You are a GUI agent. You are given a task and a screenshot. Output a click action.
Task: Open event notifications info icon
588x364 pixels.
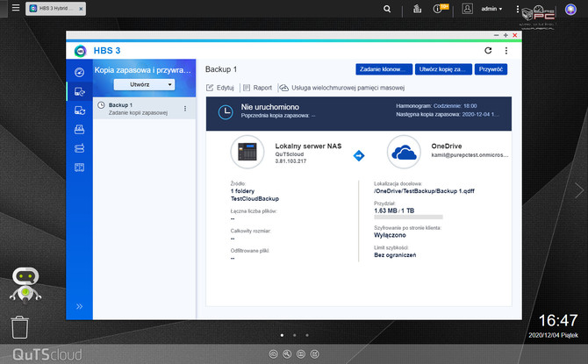pyautogui.click(x=437, y=9)
